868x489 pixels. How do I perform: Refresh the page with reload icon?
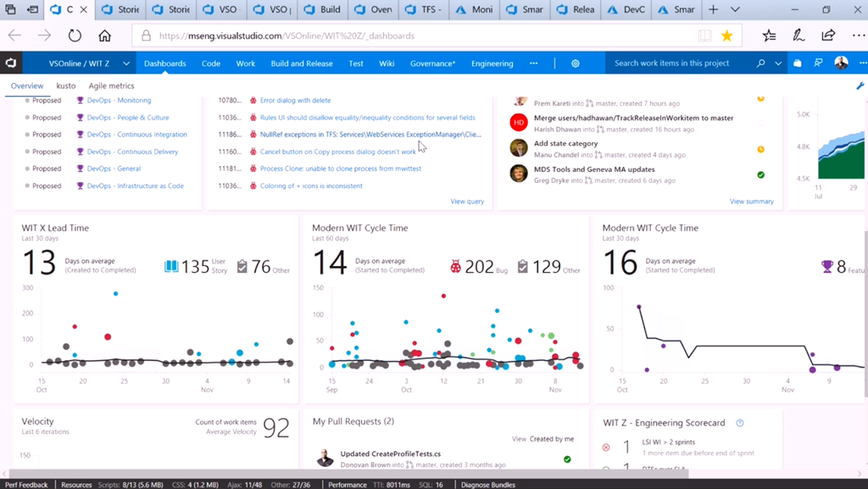75,36
